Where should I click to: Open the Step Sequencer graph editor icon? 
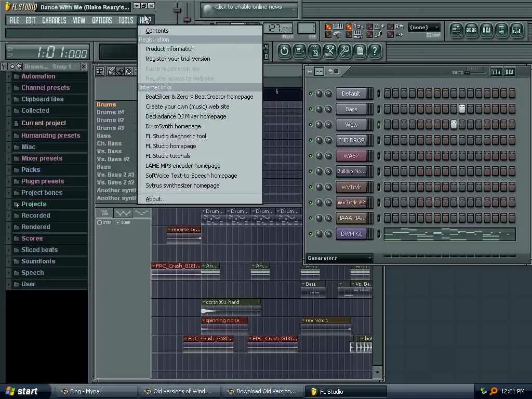(496, 72)
